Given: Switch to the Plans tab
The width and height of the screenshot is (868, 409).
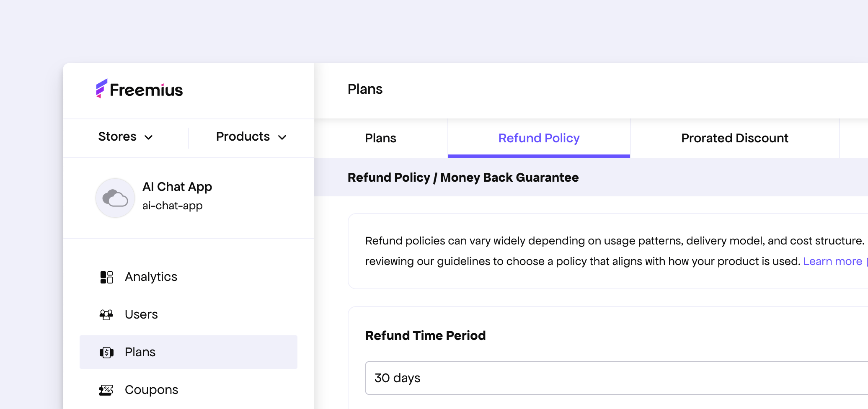Looking at the screenshot, I should coord(380,138).
